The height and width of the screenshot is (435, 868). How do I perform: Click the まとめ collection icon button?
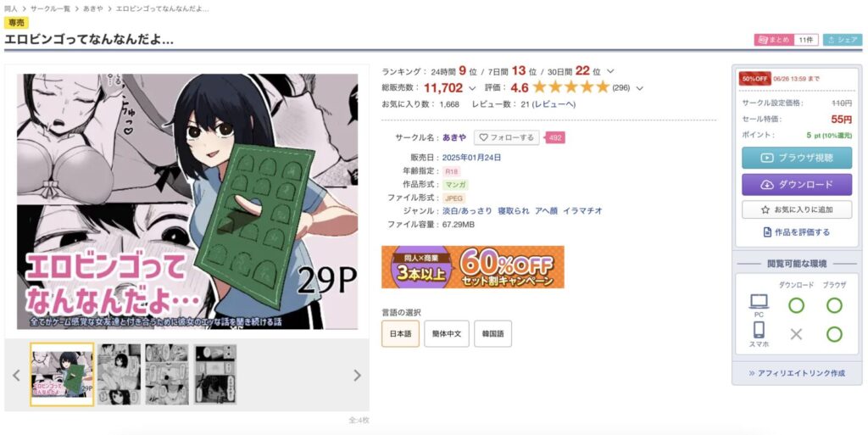click(774, 40)
